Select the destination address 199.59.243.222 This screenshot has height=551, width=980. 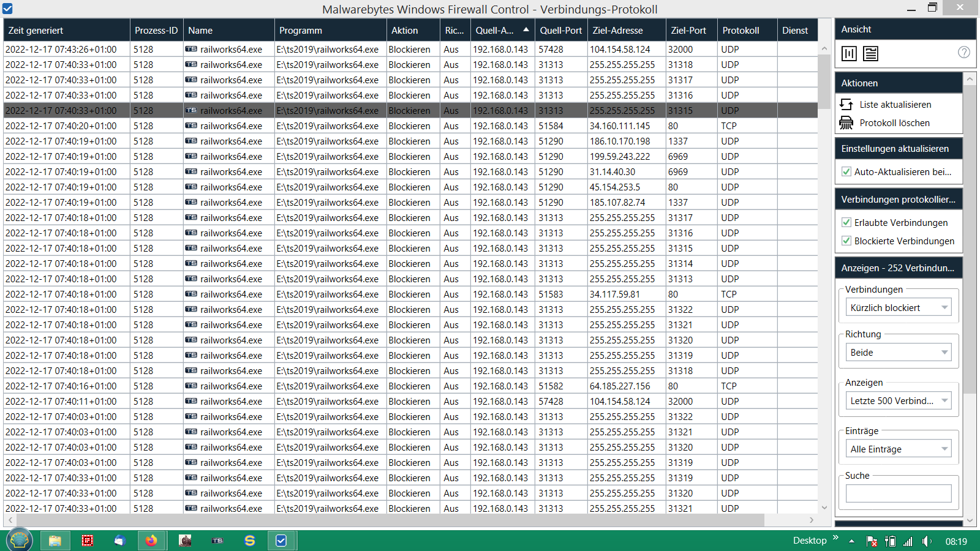coord(620,156)
